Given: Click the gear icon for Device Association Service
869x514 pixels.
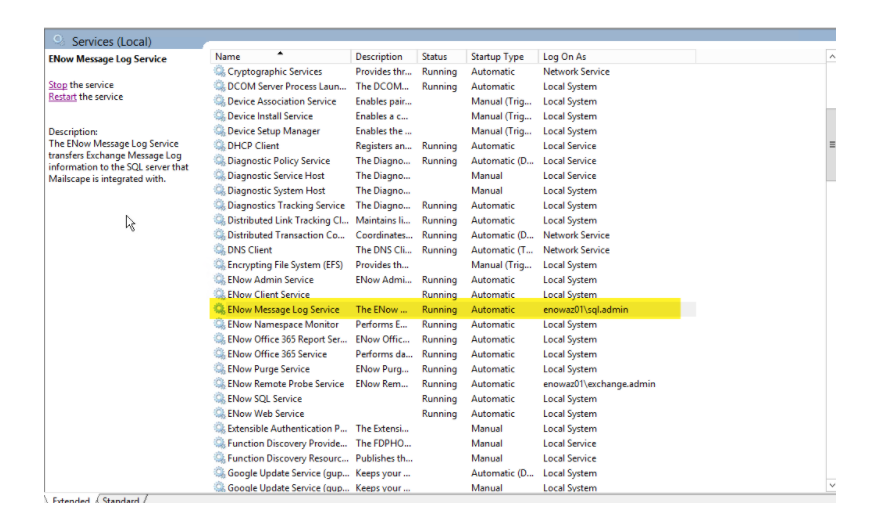Looking at the screenshot, I should coord(219,101).
